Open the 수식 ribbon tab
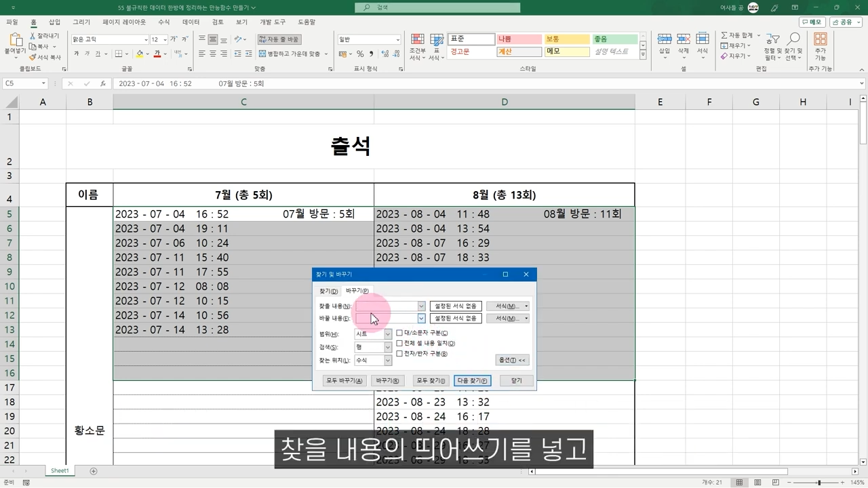 163,22
